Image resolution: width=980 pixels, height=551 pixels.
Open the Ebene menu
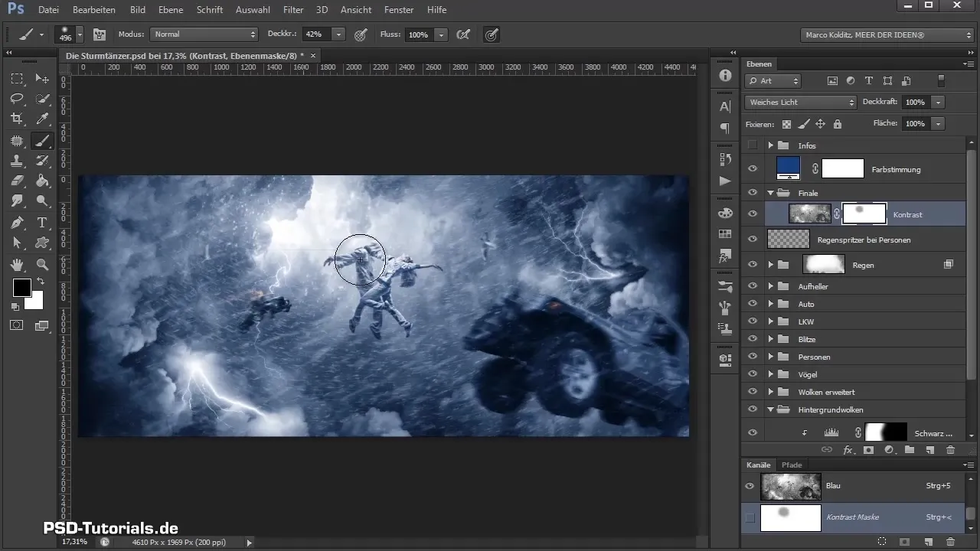[x=171, y=10]
